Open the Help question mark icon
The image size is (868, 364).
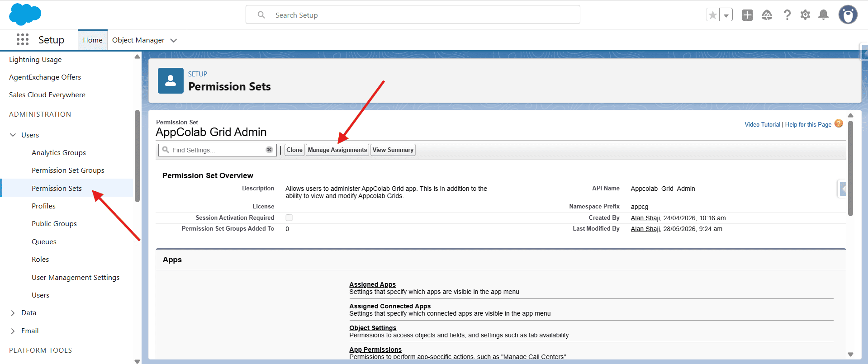coord(787,15)
